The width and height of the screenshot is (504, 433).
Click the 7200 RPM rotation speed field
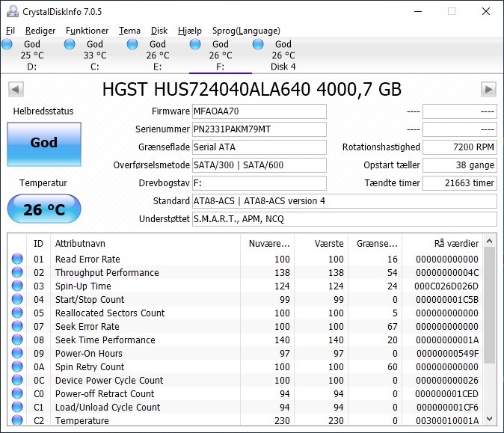[x=460, y=147]
